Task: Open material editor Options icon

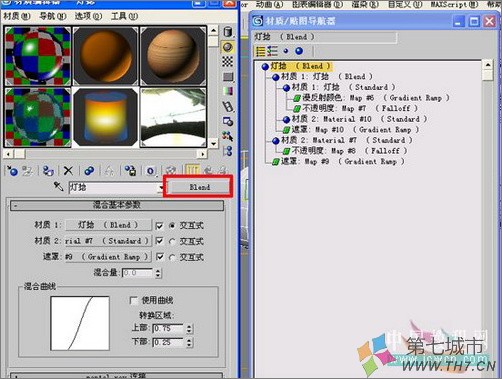Action: pyautogui.click(x=228, y=121)
